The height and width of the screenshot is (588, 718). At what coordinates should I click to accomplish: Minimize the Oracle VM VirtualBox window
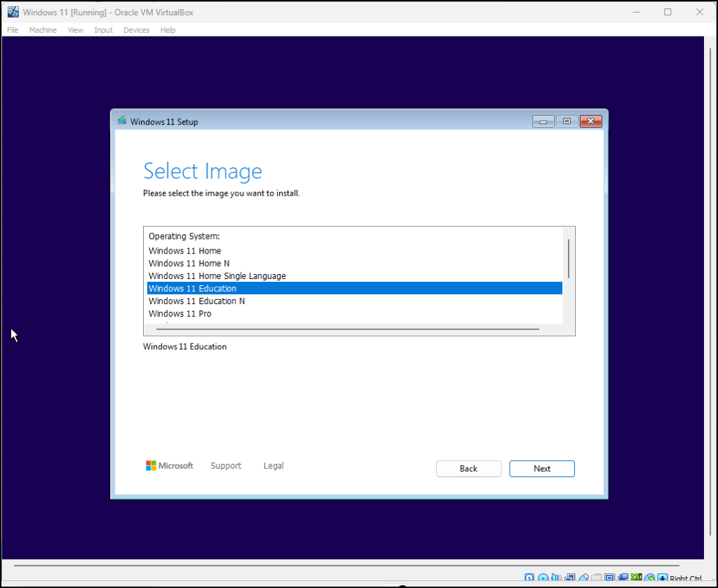(x=636, y=13)
